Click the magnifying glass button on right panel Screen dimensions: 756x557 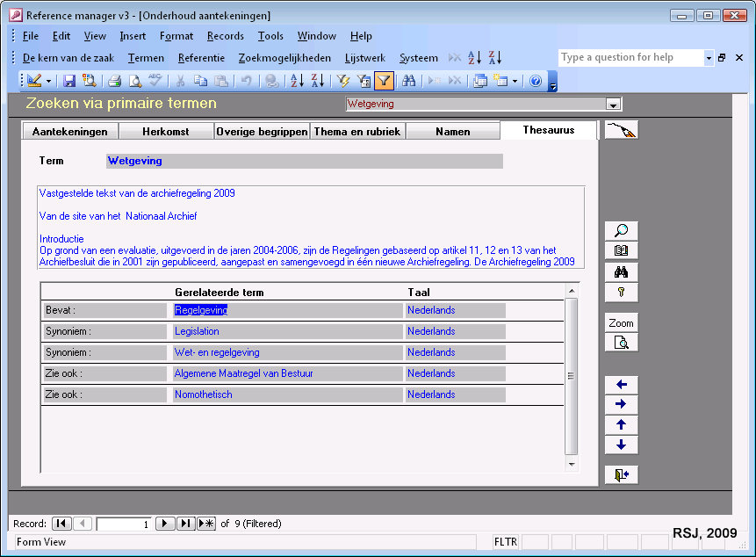[621, 231]
